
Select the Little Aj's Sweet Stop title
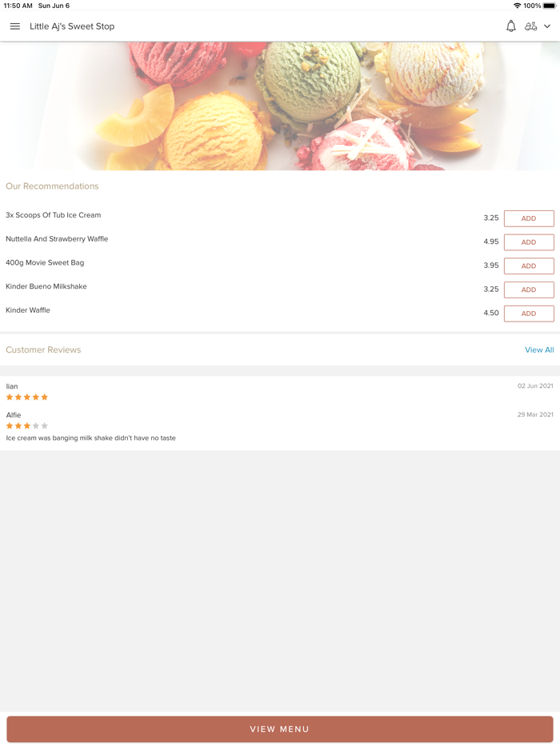coord(72,26)
